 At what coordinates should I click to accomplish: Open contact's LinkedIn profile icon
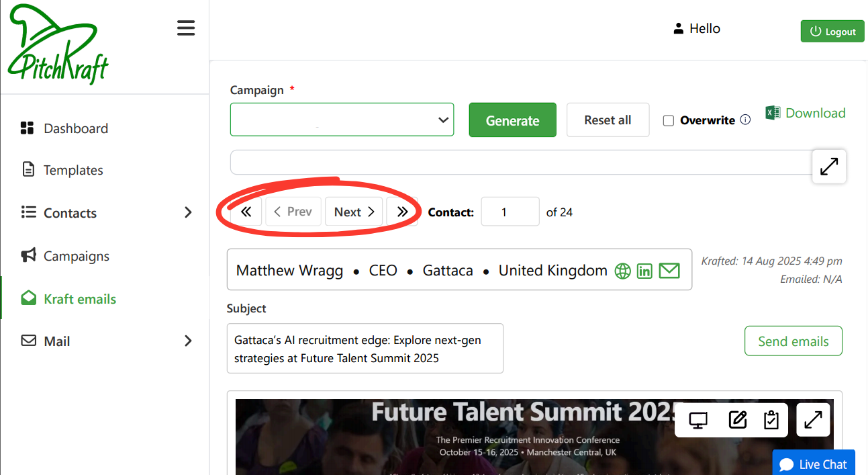(x=644, y=271)
